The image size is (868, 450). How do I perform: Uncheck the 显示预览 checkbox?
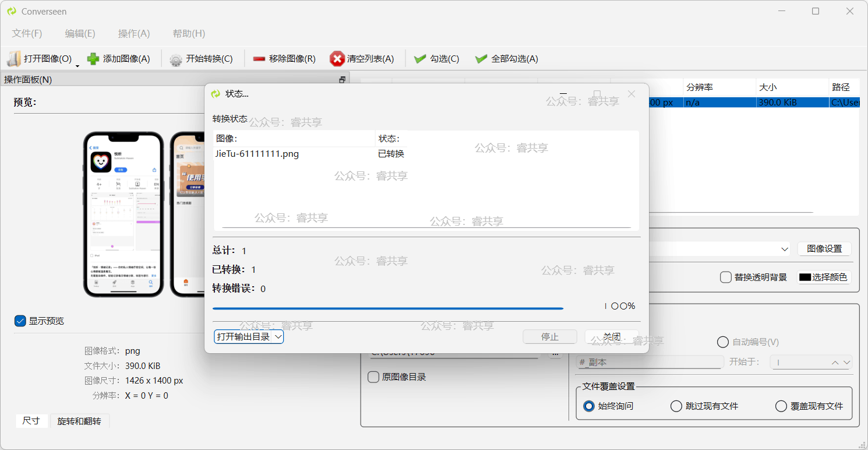[20, 321]
